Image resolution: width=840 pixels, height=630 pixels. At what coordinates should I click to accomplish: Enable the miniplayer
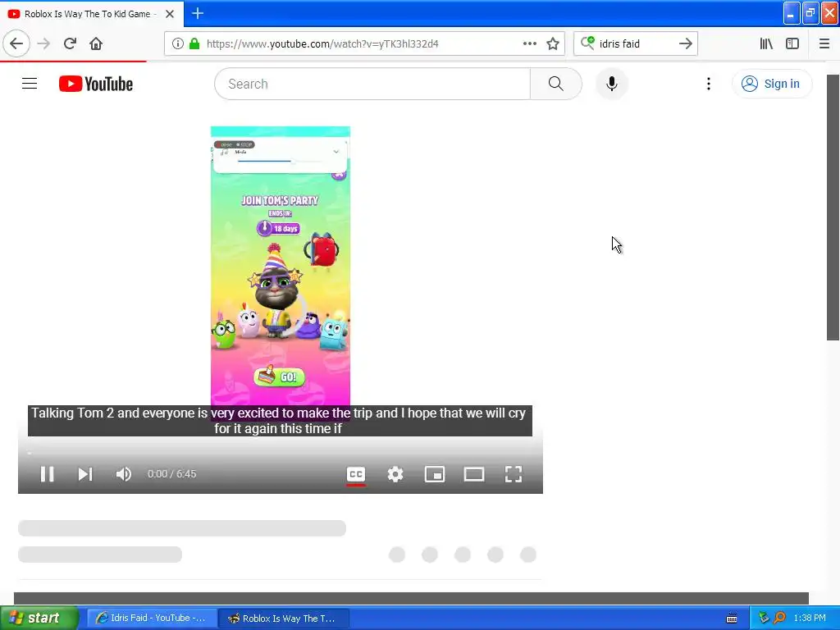[x=435, y=474]
